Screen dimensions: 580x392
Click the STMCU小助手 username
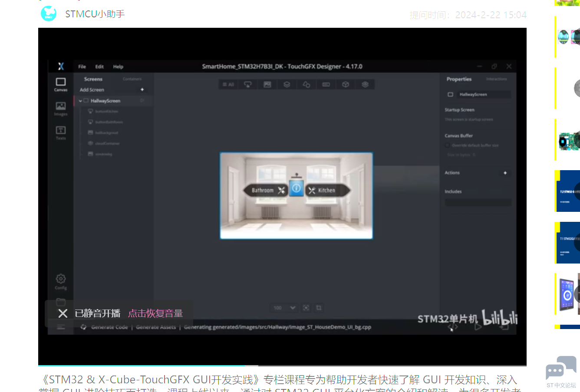pos(95,14)
